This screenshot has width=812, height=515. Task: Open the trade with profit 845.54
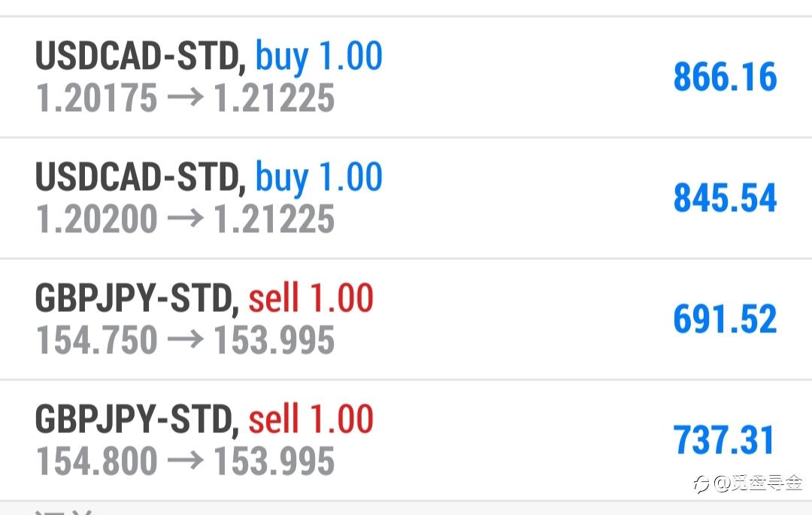(x=406, y=198)
